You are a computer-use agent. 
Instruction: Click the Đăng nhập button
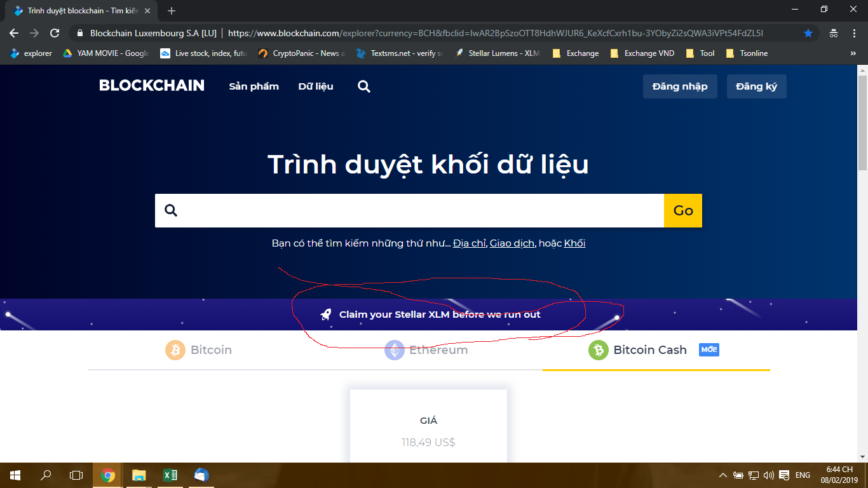(x=680, y=86)
